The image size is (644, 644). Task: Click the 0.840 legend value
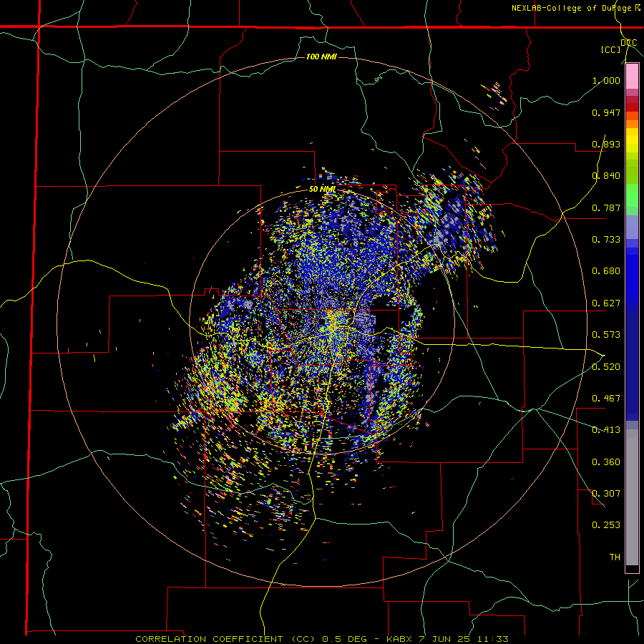[x=606, y=176]
